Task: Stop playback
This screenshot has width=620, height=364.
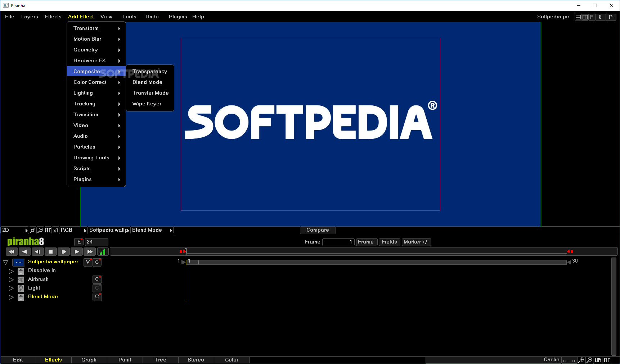Action: [x=50, y=252]
